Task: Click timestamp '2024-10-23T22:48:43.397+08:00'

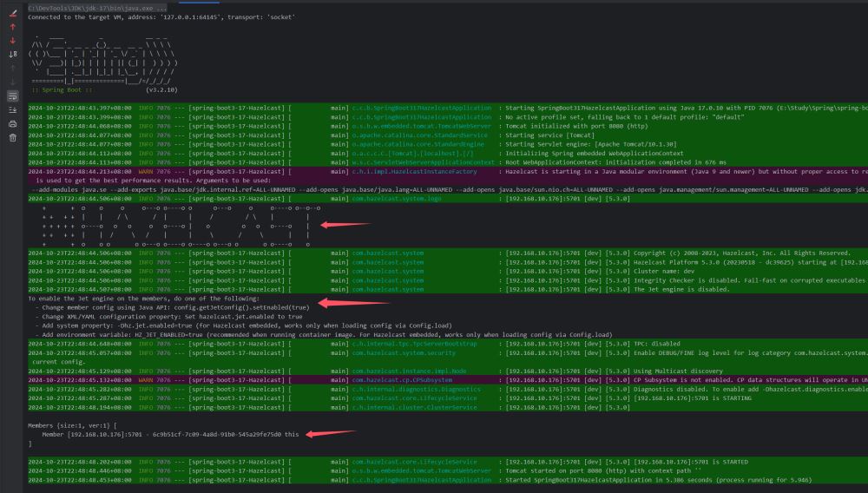Action: tap(80, 108)
